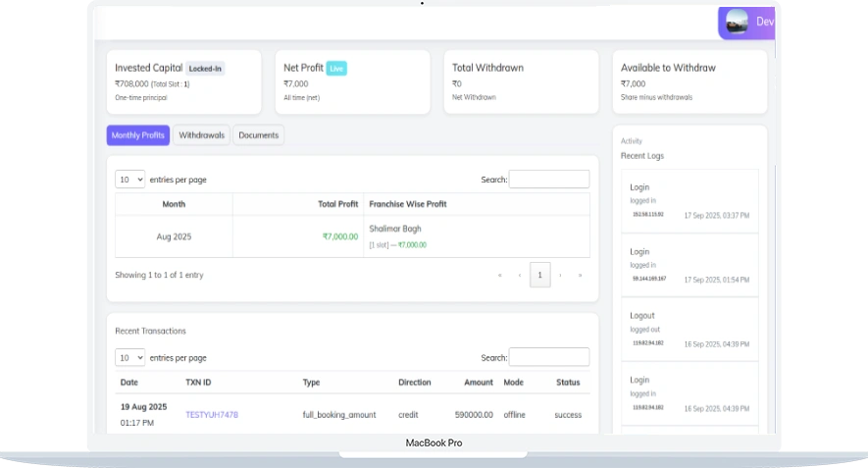Image resolution: width=868 pixels, height=468 pixels.
Task: Focus the Recent Transactions search box
Action: coord(548,358)
